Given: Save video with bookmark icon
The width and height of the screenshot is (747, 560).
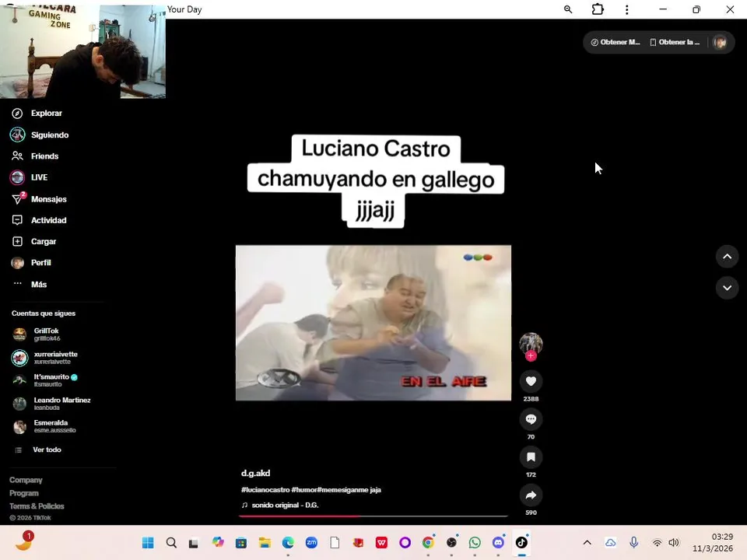Looking at the screenshot, I should [x=531, y=457].
